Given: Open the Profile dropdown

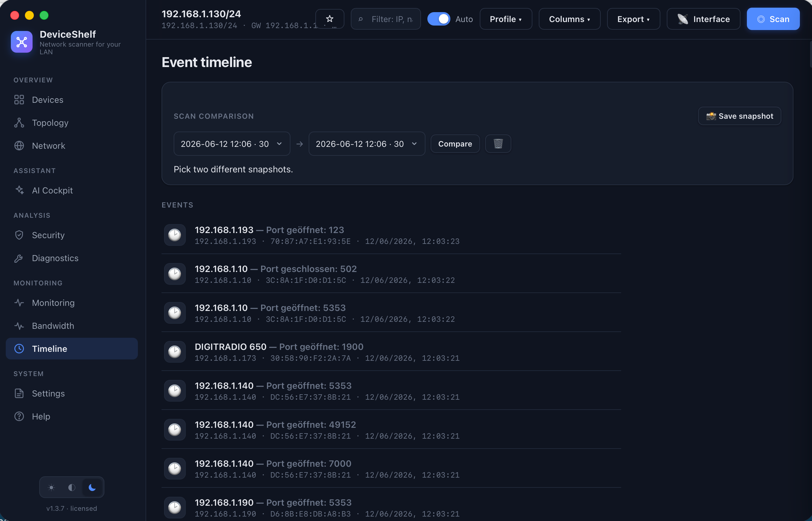Looking at the screenshot, I should pos(506,19).
